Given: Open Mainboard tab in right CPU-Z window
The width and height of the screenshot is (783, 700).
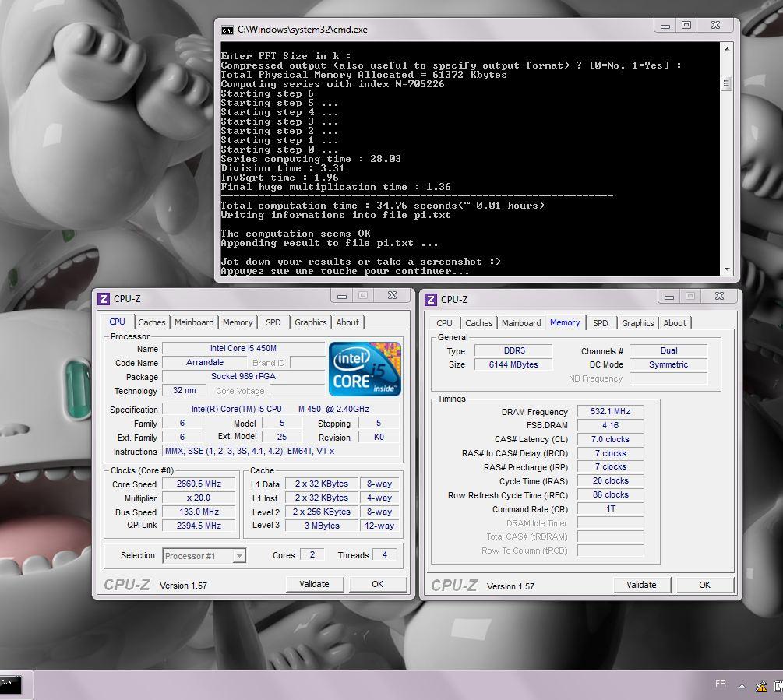Looking at the screenshot, I should tap(521, 323).
